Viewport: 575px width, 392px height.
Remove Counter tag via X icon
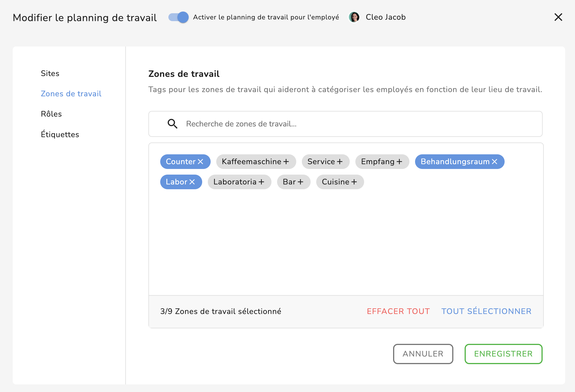click(x=200, y=162)
